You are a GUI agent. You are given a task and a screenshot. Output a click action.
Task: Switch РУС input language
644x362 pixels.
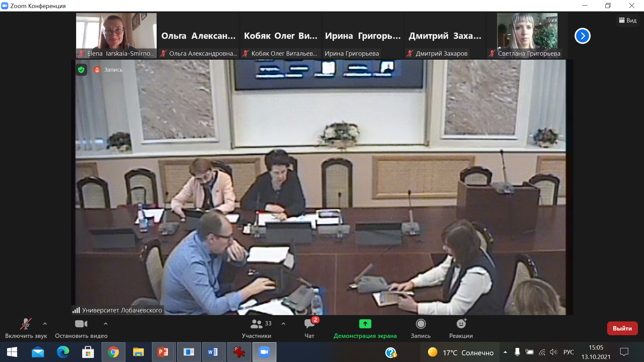pyautogui.click(x=569, y=352)
